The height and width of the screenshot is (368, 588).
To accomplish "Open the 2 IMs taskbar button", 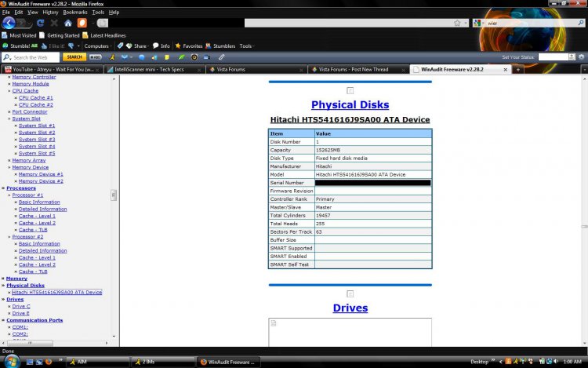I will pyautogui.click(x=163, y=362).
